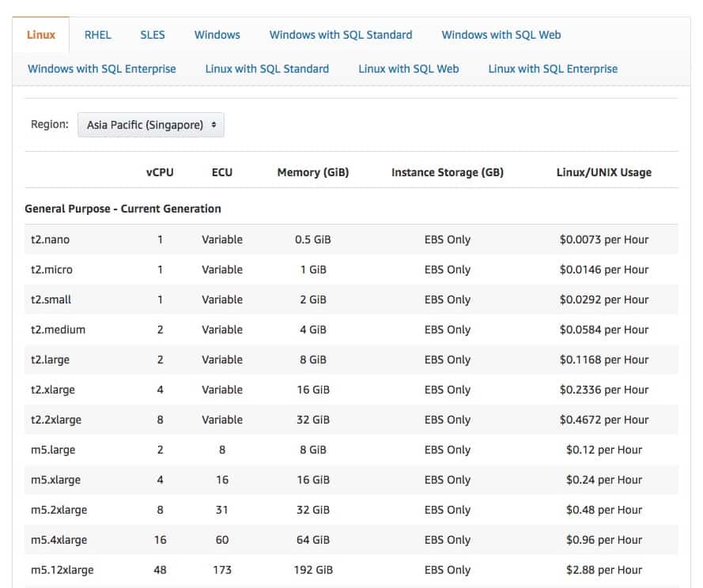Click the Memory (GiB) column header

tap(313, 172)
